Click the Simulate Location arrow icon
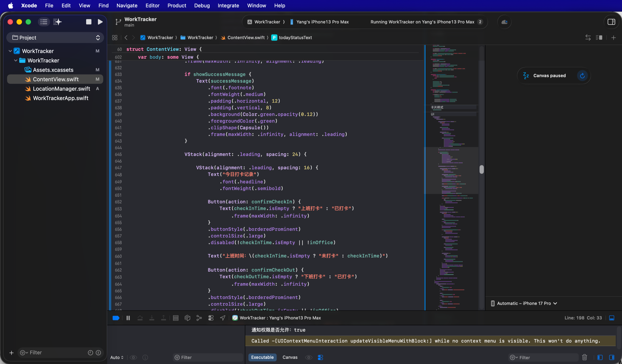This screenshot has height=364, width=622. (x=222, y=318)
